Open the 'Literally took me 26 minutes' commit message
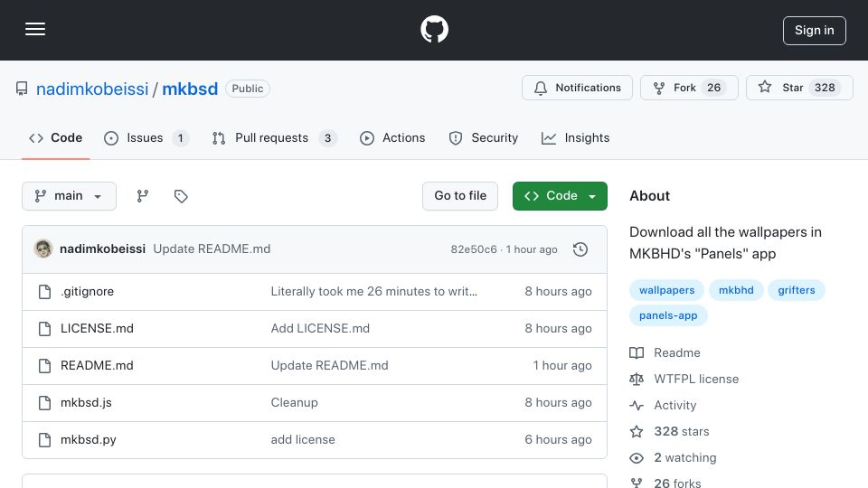This screenshot has height=488, width=868. click(x=373, y=292)
